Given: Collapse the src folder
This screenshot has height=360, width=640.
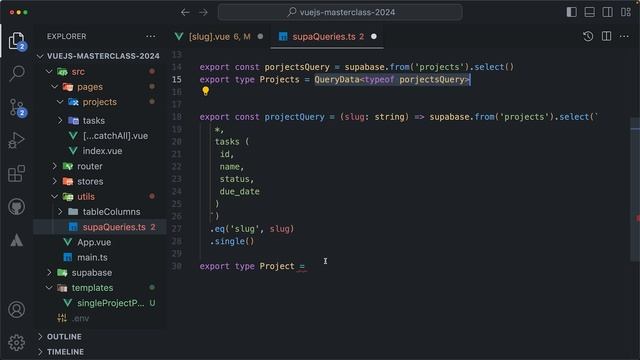Looking at the screenshot, I should pos(49,72).
